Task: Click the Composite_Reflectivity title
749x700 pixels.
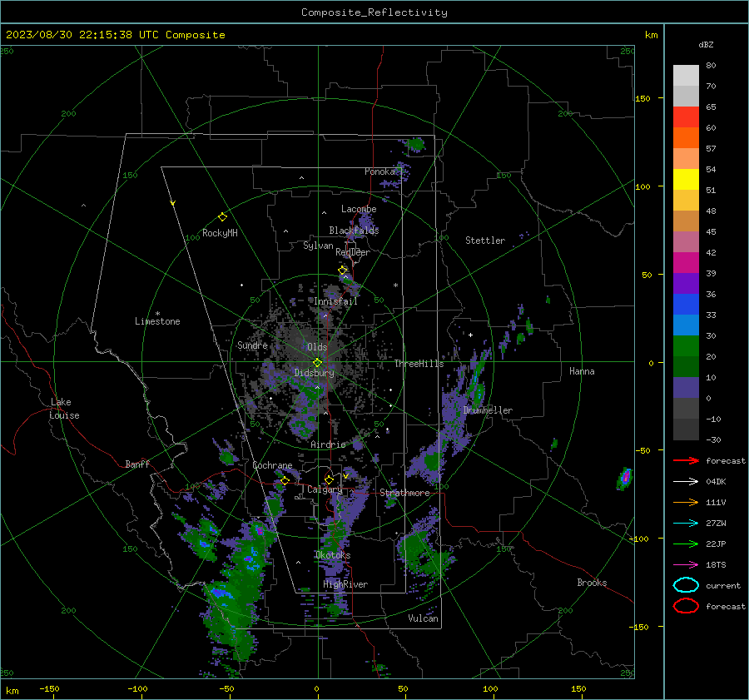Action: 374,12
